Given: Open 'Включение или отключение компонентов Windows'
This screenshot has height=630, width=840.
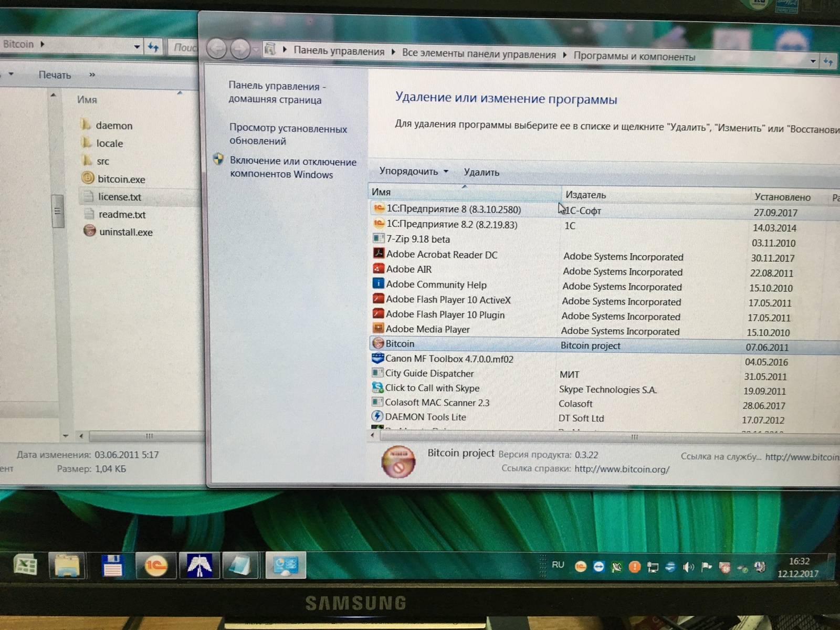Looking at the screenshot, I should click(x=293, y=168).
